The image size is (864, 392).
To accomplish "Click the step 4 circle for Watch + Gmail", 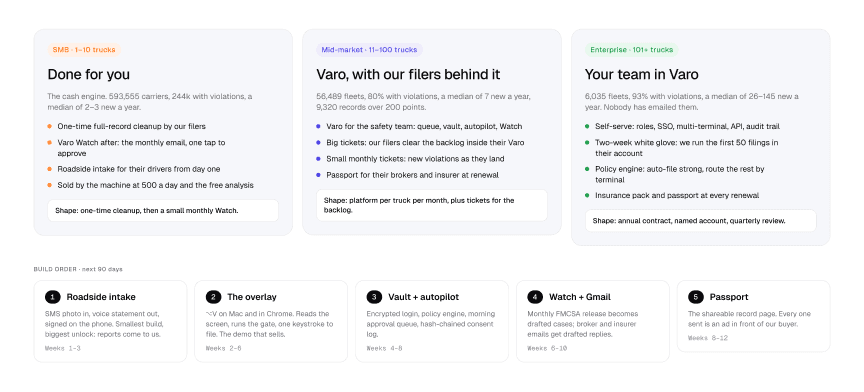I will [534, 297].
